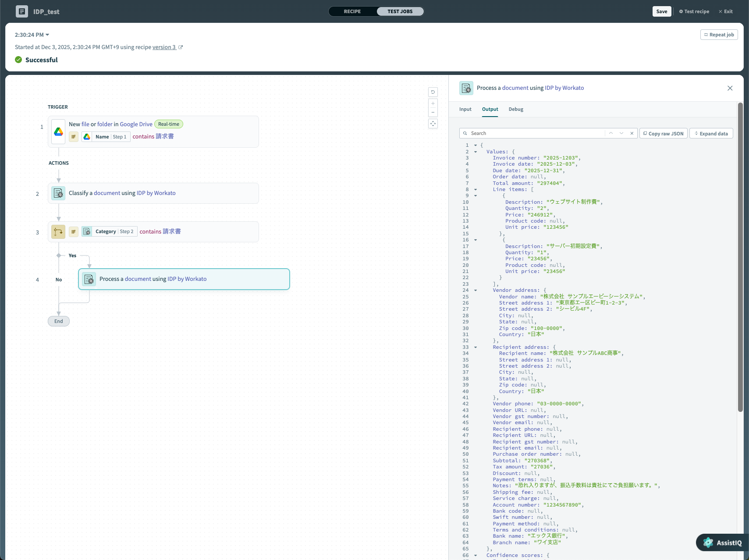Click the output panel vertical scrollbar
Image resolution: width=749 pixels, height=560 pixels.
(740, 257)
